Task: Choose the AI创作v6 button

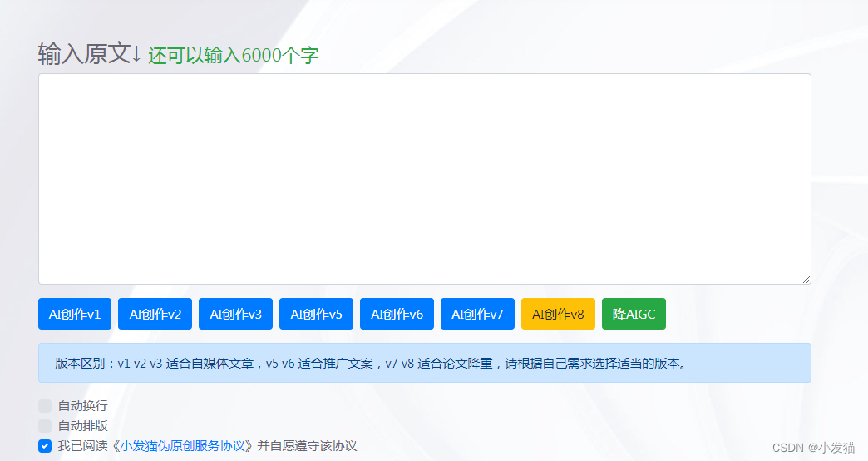Action: (397, 314)
